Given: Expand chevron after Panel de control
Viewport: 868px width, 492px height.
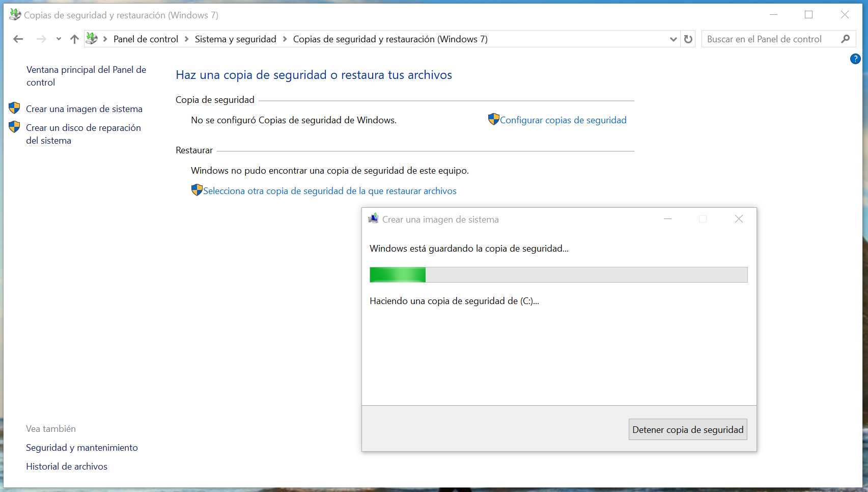Looking at the screenshot, I should (187, 39).
